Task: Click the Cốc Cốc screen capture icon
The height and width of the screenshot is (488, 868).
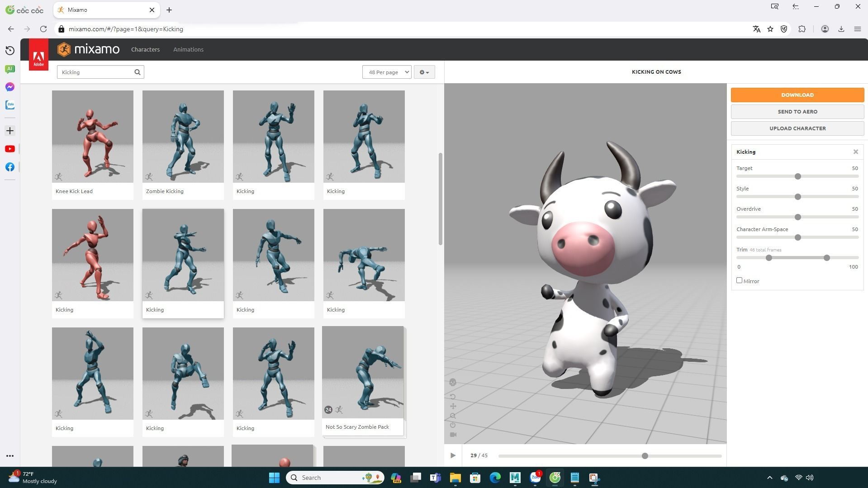Action: pyautogui.click(x=774, y=6)
